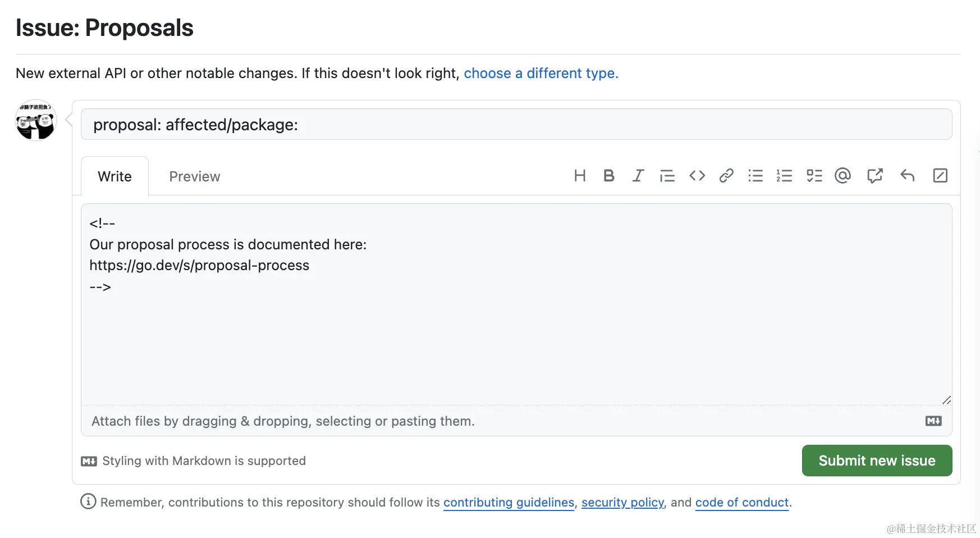Insert a quote block icon
The image size is (980, 538).
667,176
